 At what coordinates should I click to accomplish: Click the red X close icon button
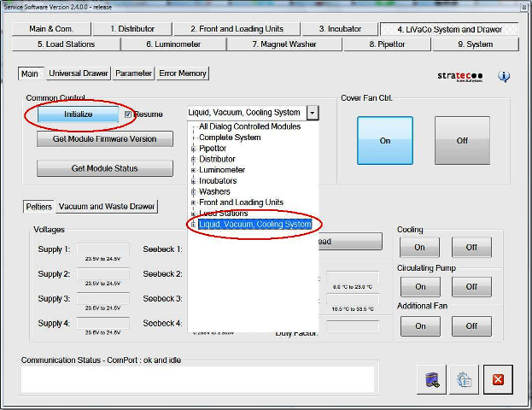pos(497,379)
